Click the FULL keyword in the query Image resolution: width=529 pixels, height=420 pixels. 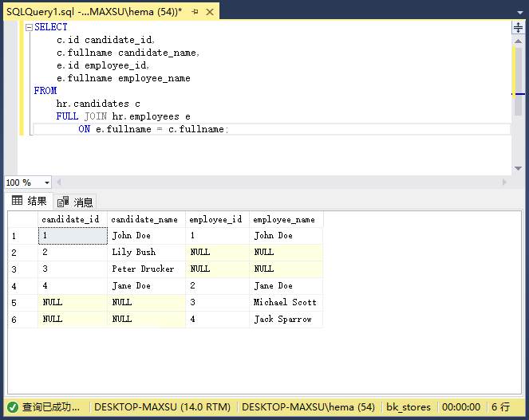(67, 116)
